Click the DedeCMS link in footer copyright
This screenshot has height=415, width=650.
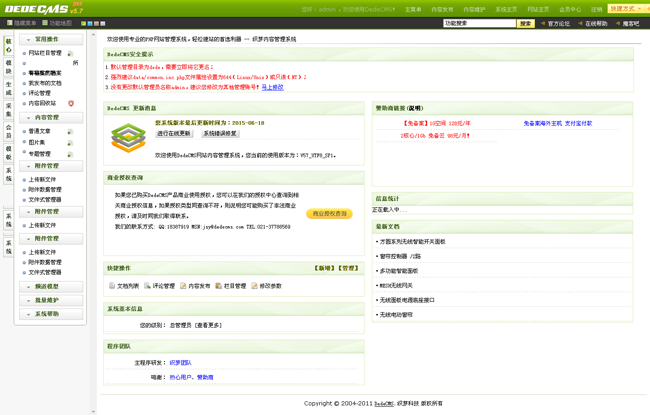coord(383,403)
